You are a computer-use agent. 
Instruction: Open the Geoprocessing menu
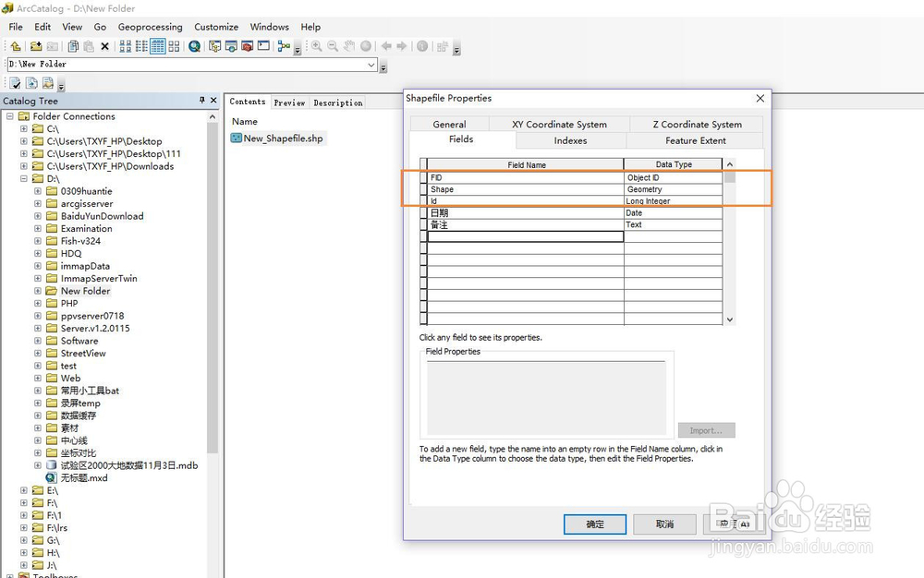(151, 27)
